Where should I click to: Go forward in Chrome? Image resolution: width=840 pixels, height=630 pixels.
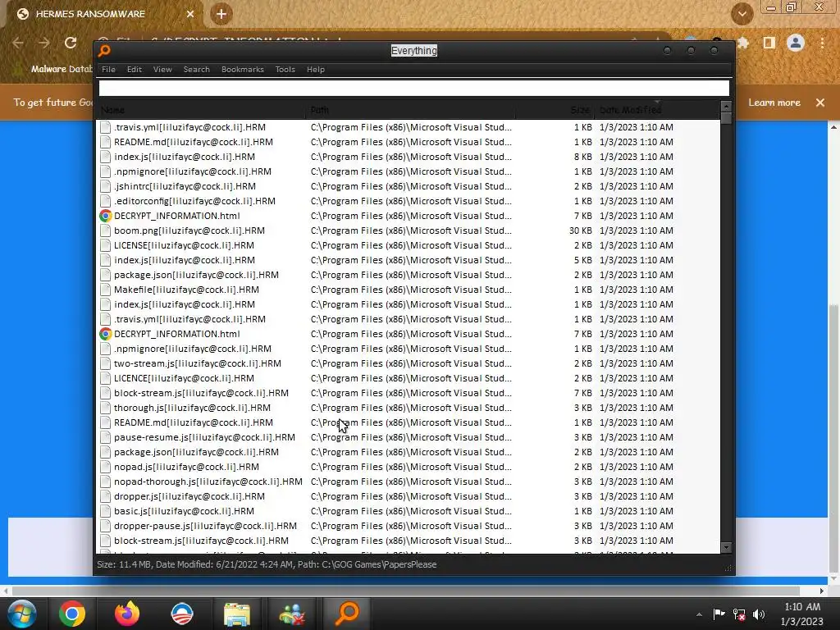coord(44,43)
